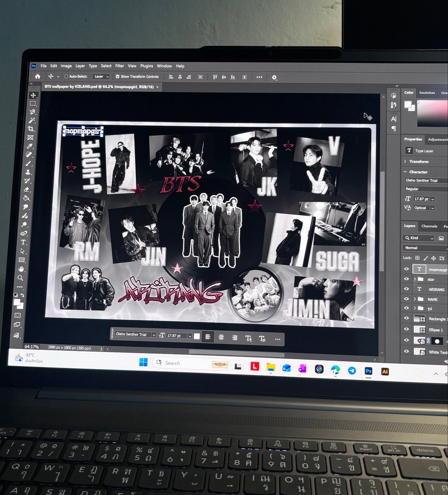The width and height of the screenshot is (448, 495).
Task: Click align left edges icon in options bar
Action: 171,77
